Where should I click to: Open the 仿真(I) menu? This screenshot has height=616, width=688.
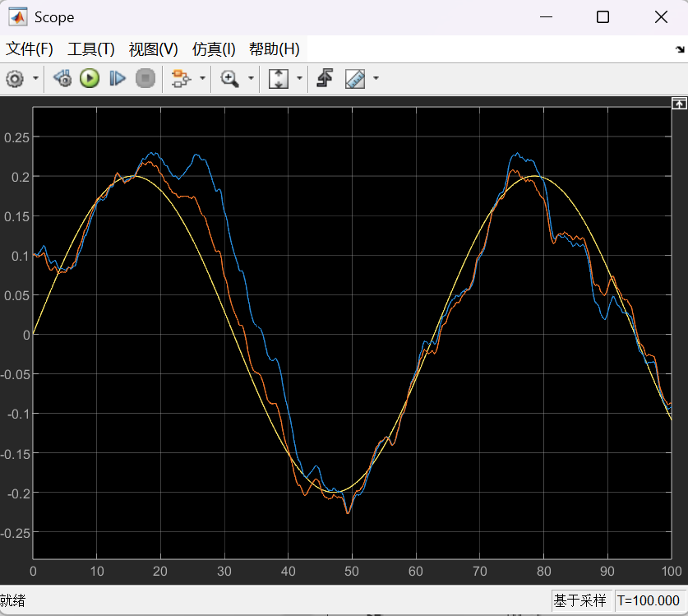click(x=214, y=49)
